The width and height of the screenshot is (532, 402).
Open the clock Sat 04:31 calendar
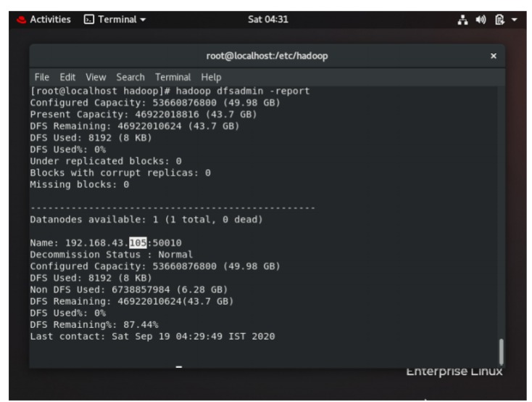click(x=268, y=20)
